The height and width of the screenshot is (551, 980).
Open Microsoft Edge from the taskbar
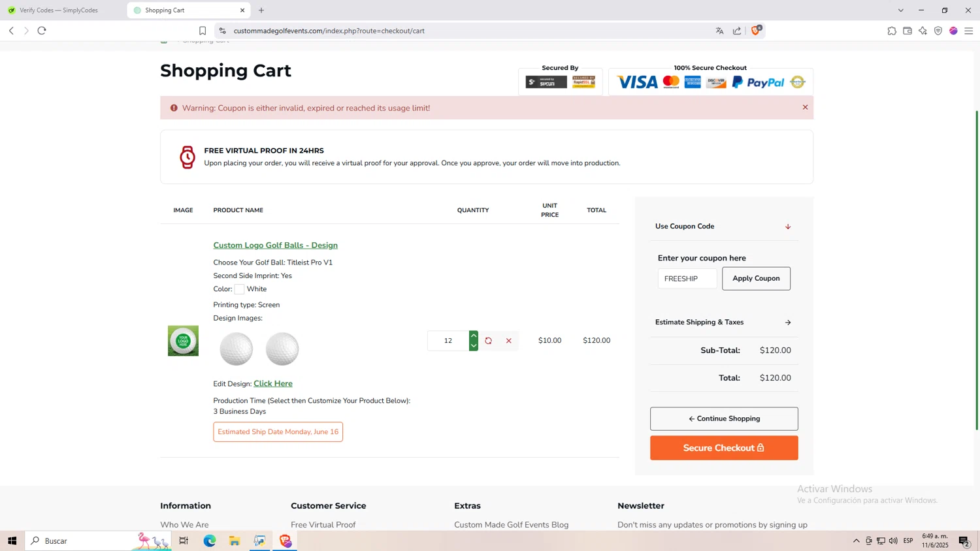(x=209, y=541)
